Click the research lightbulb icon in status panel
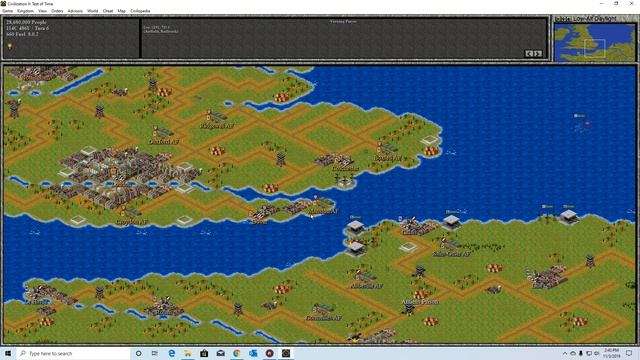The image size is (640, 360). pyautogui.click(x=10, y=46)
